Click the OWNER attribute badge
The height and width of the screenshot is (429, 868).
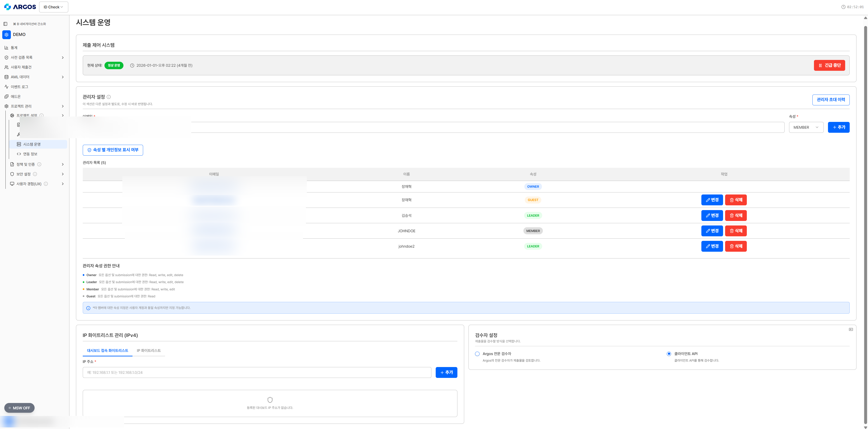pyautogui.click(x=533, y=187)
